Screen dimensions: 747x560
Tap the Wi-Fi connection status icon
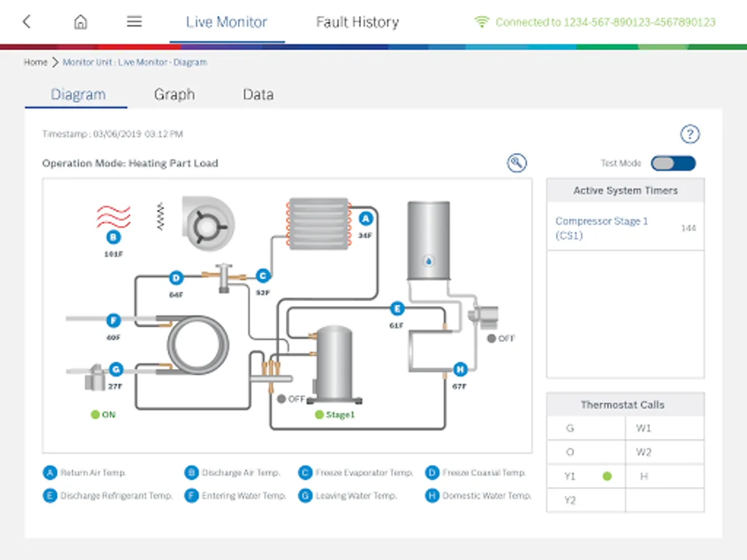coord(481,22)
